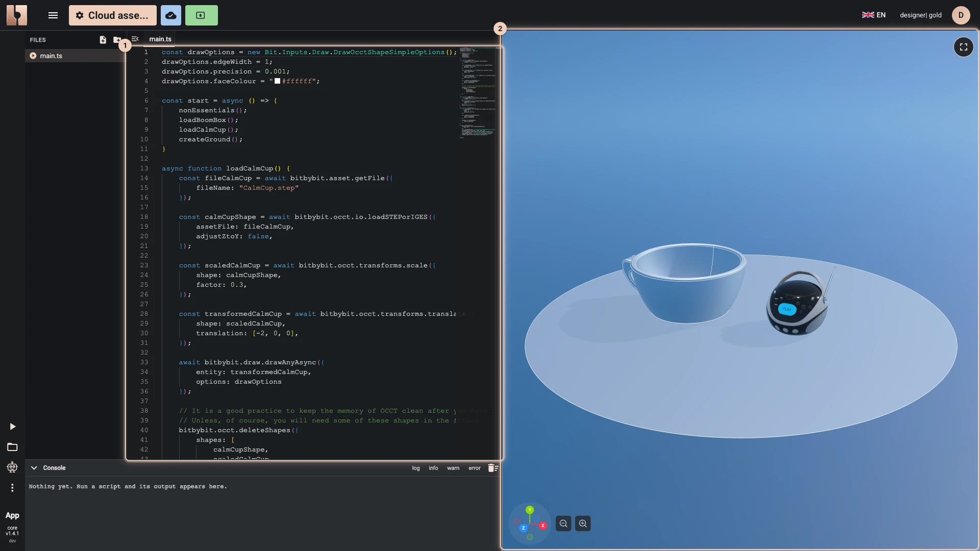The height and width of the screenshot is (551, 980).
Task: Click the designer gold plan label
Action: [921, 15]
